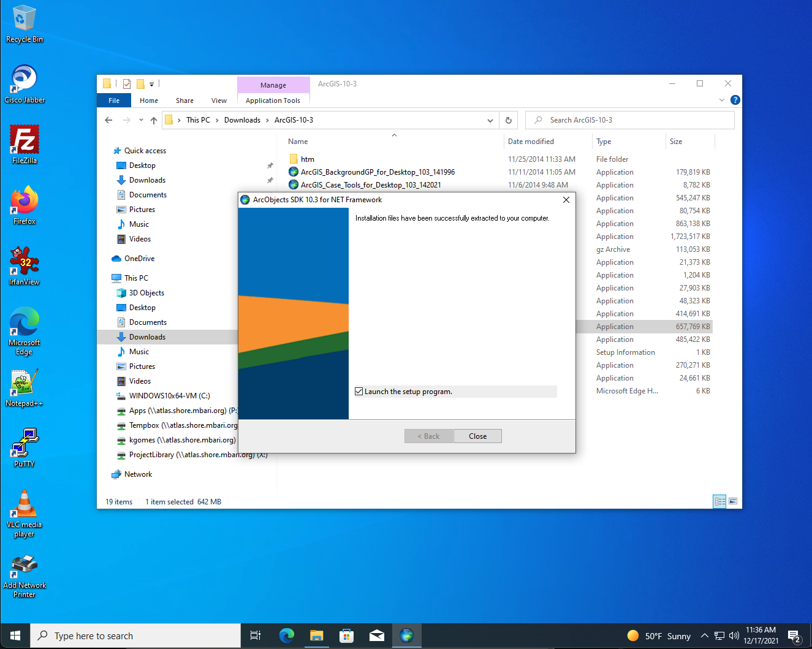Expand address bar history dropdown
The image size is (812, 649).
point(490,120)
